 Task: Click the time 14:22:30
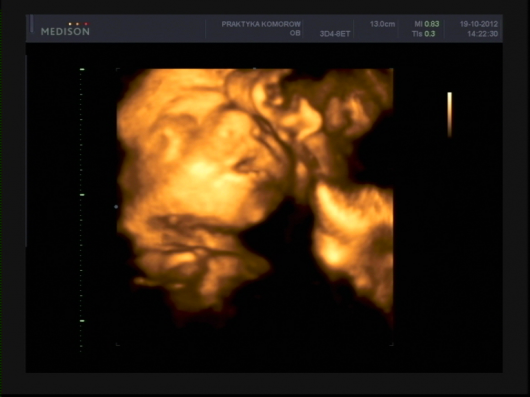coord(482,34)
